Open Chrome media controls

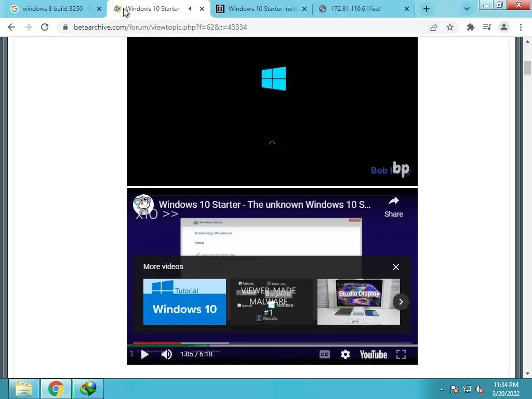(x=487, y=27)
